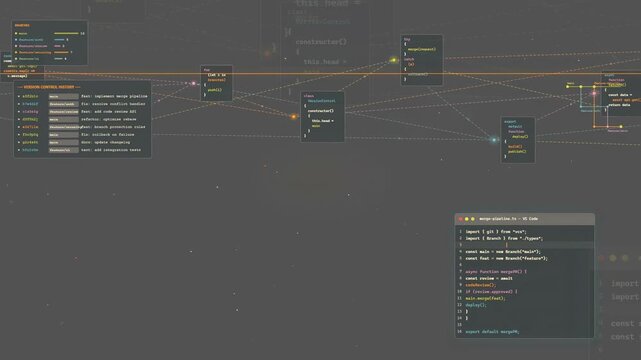Click main branch bar in Branches panel
Image resolution: width=641 pixels, height=360 pixels.
[x=66, y=33]
